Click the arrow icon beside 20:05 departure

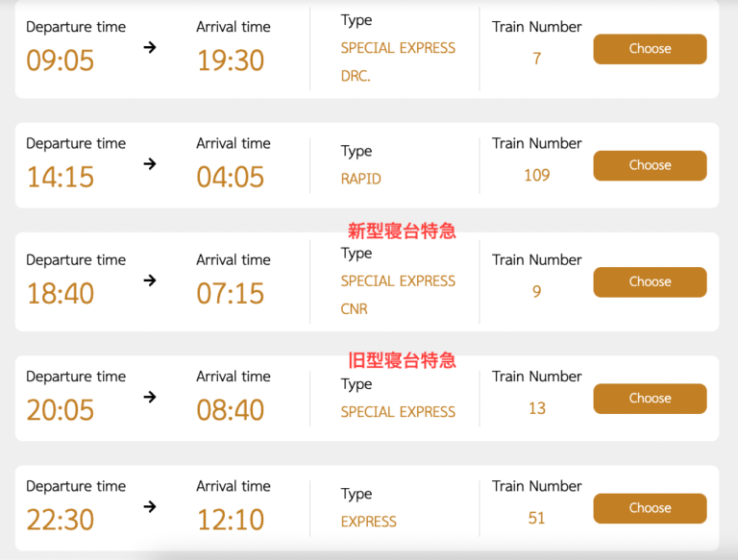150,397
